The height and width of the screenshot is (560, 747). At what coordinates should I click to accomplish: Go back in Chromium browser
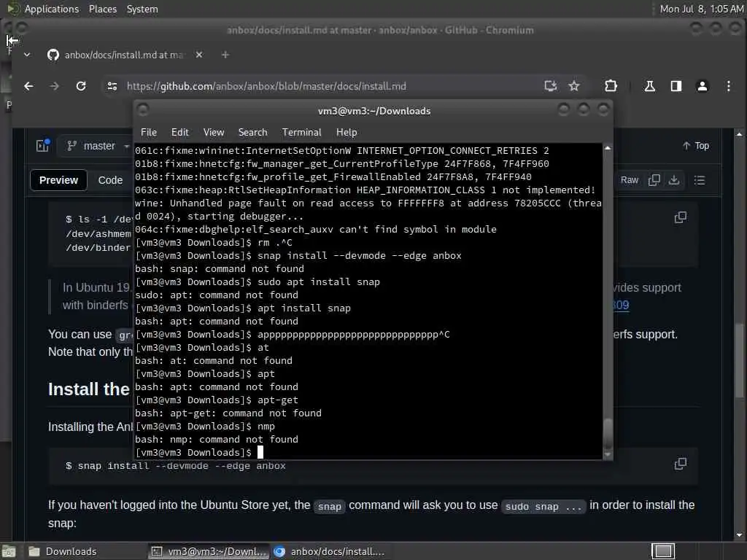[x=28, y=86]
